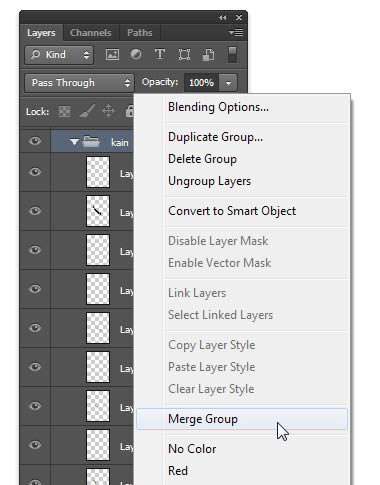Close the Layers panel
Screen dimensions: 380x485
pyautogui.click(x=239, y=18)
